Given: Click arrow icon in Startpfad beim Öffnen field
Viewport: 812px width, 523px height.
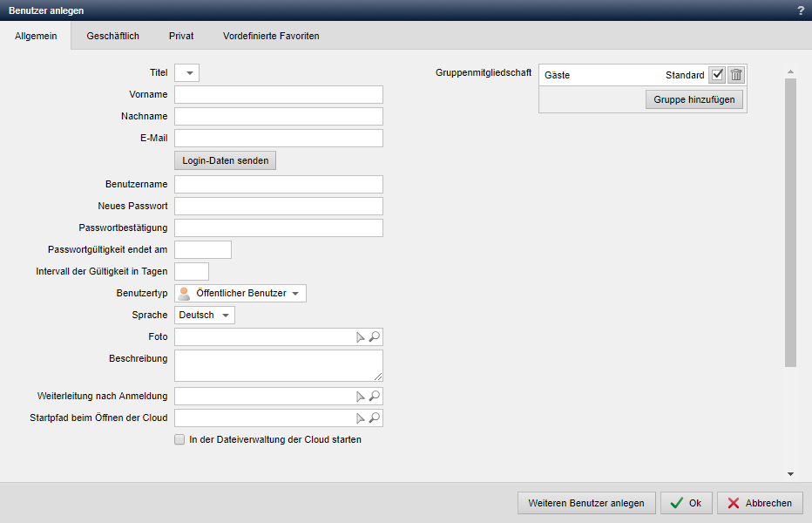Looking at the screenshot, I should 361,418.
